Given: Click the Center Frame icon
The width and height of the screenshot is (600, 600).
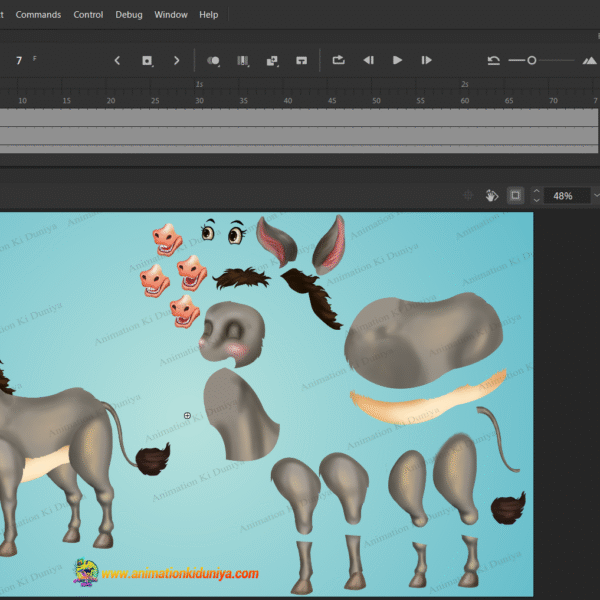Looking at the screenshot, I should tap(302, 60).
